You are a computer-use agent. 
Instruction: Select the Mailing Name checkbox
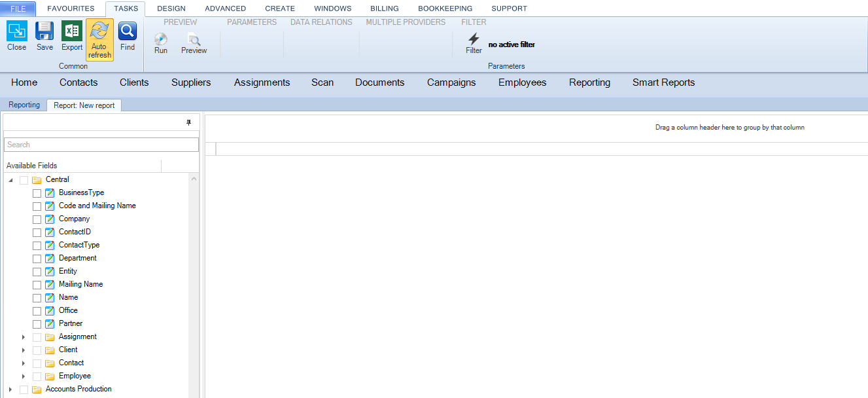coord(37,285)
